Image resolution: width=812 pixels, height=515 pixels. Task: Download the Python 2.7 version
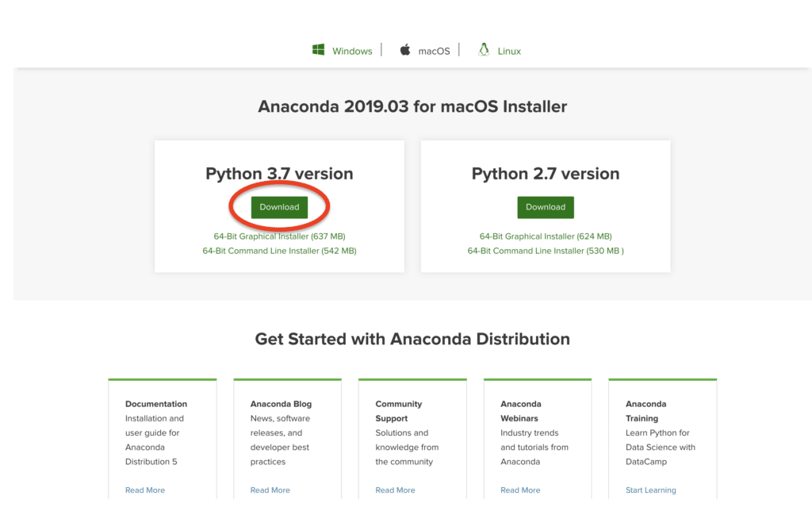(x=545, y=207)
